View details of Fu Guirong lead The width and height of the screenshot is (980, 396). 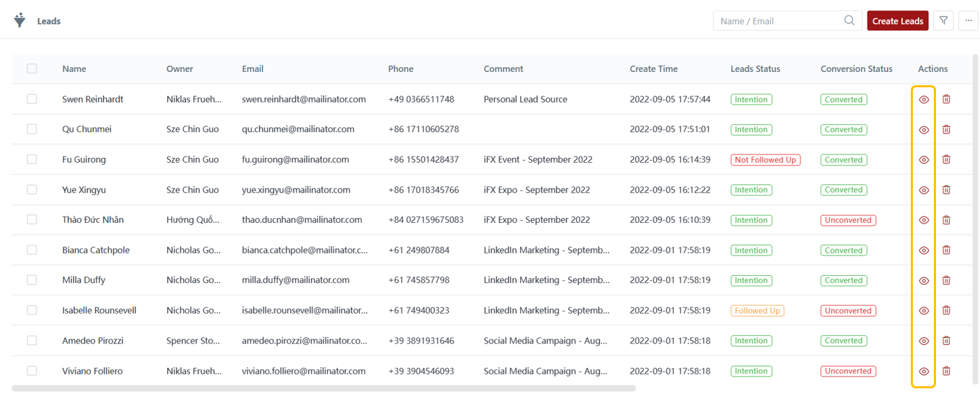click(923, 160)
